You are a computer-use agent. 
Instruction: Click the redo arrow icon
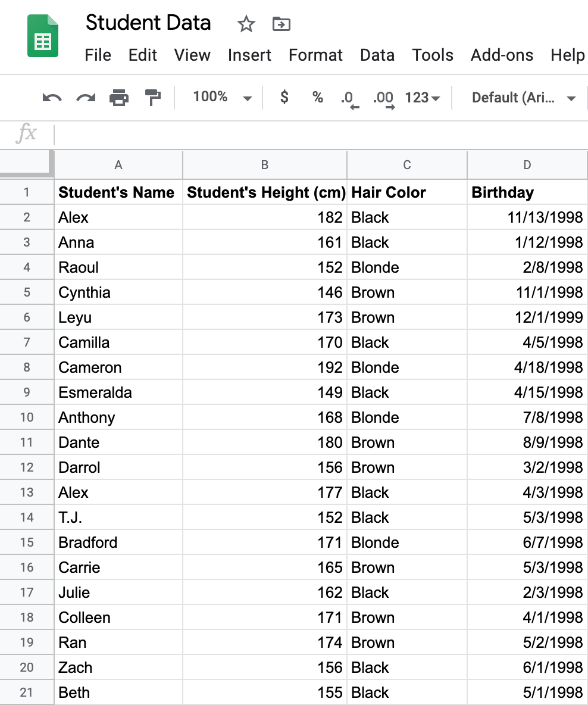coord(86,97)
